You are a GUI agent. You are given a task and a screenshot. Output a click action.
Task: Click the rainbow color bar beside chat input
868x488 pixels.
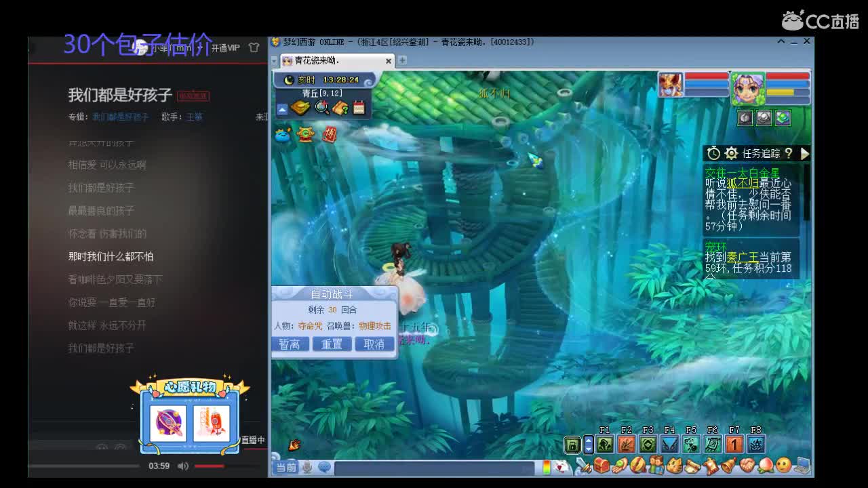point(547,467)
